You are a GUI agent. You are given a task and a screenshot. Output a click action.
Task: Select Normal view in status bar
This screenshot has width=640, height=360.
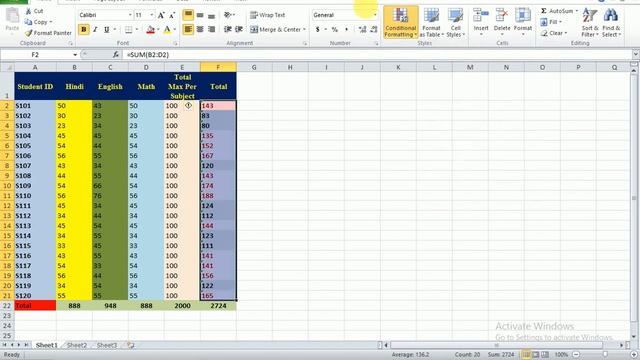(526, 355)
